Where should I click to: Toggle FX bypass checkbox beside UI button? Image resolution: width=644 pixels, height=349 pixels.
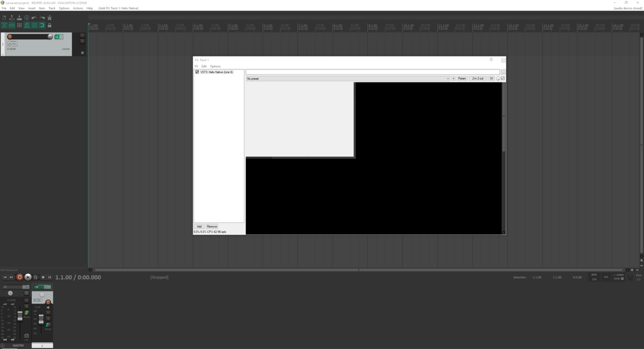503,78
